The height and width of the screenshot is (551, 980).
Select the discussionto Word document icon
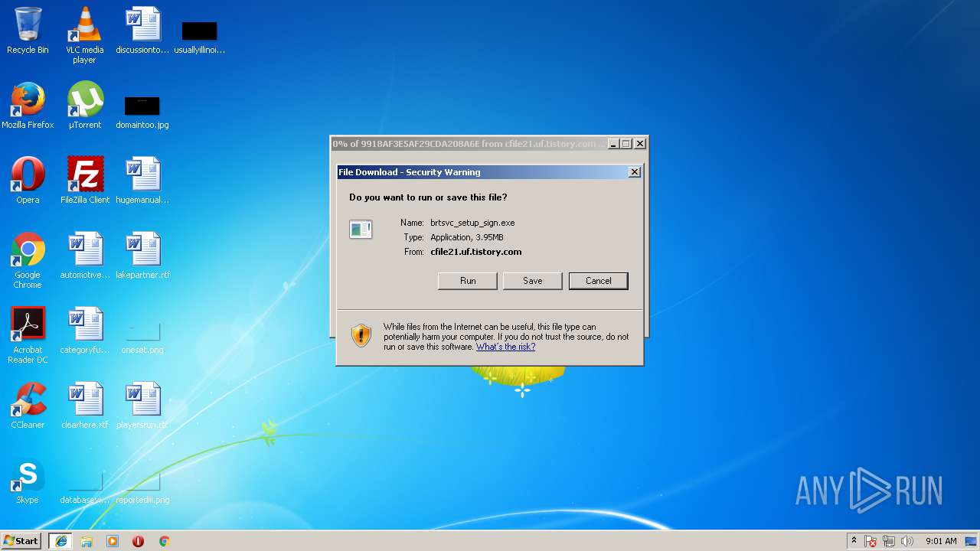tap(142, 31)
